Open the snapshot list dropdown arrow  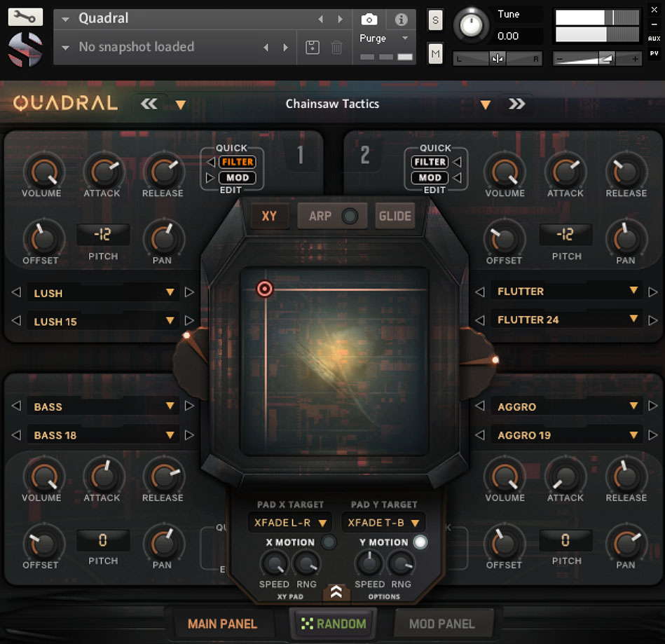pyautogui.click(x=65, y=48)
